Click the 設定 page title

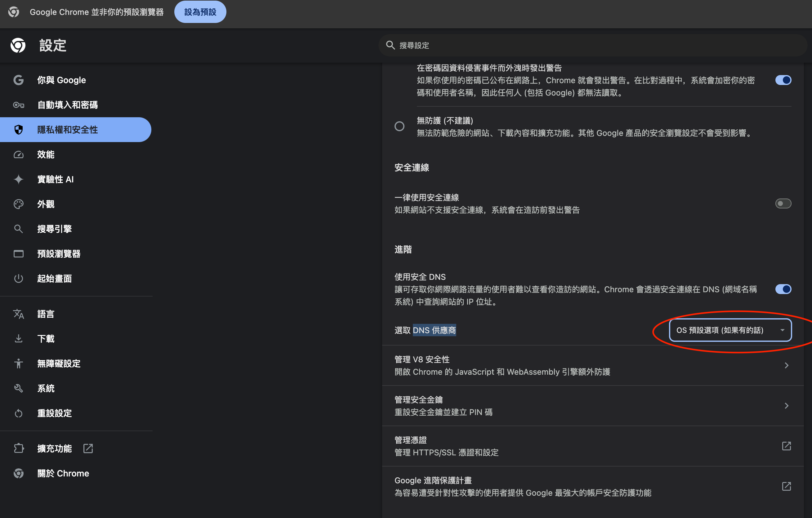click(53, 45)
